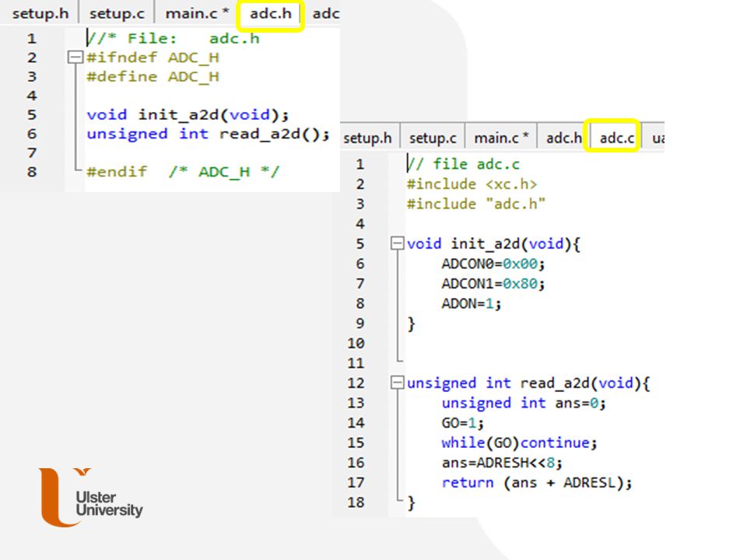Click 'unsigned int read_a2d();' prototype line
The height and width of the screenshot is (560, 747).
pyautogui.click(x=208, y=134)
